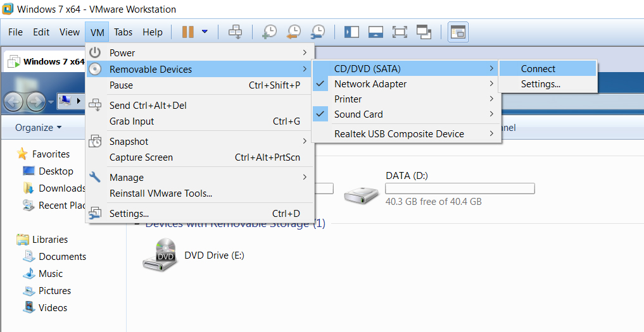Click the DATA (D:) drive capacity bar
The image size is (644, 332).
click(x=460, y=188)
